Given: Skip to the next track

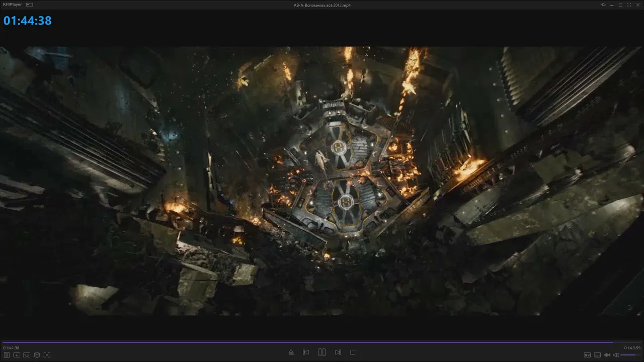Looking at the screenshot, I should tap(338, 352).
